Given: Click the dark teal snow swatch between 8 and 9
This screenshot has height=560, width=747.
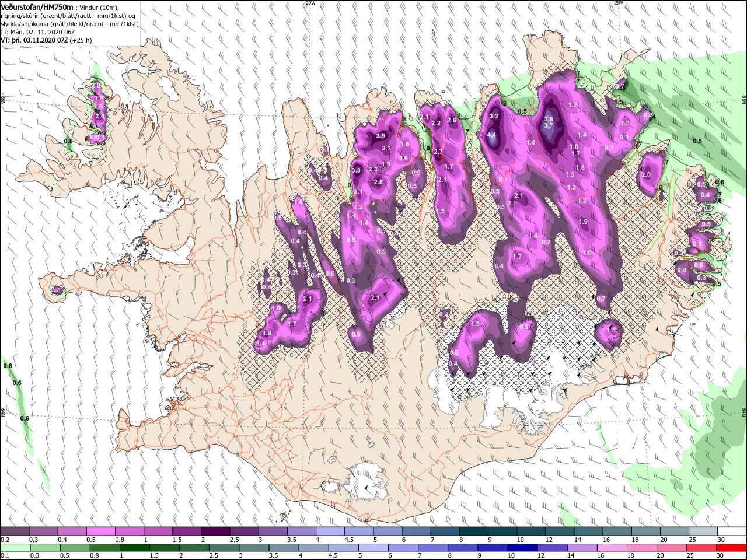Looking at the screenshot, I should (x=473, y=531).
